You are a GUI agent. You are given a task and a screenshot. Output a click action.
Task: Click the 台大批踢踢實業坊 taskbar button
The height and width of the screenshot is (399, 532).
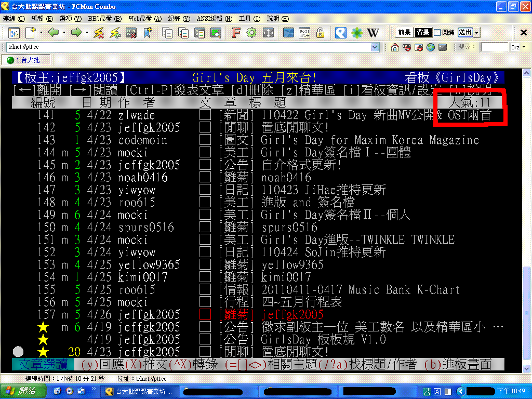point(139,392)
